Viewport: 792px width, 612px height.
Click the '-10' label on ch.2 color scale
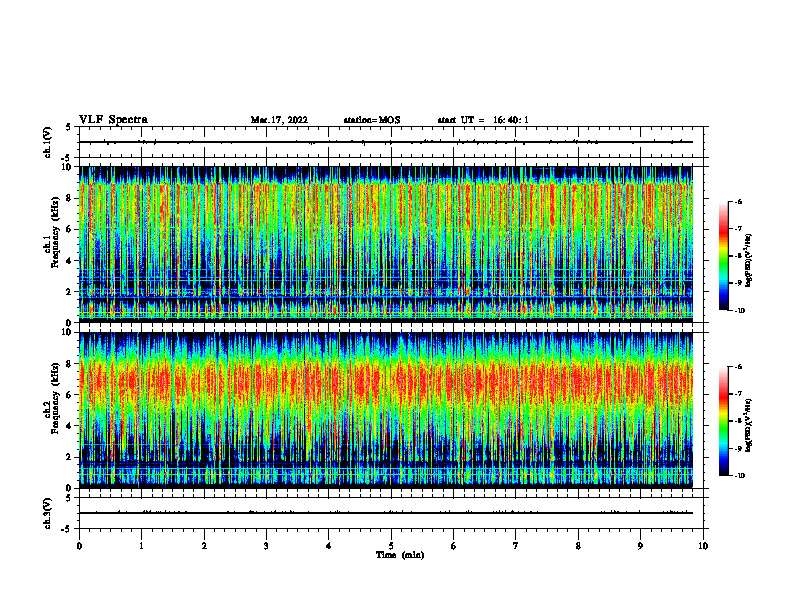739,476
